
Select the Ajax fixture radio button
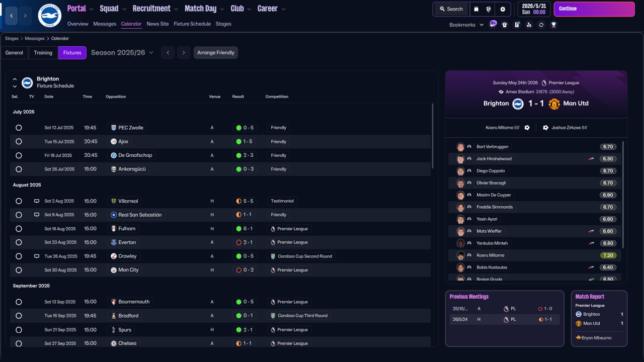(19, 142)
